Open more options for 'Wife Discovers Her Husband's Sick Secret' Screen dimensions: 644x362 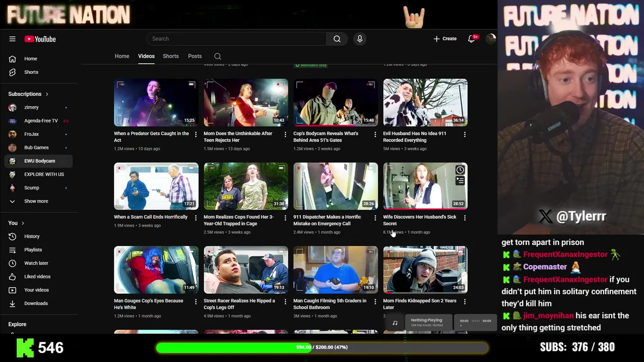(x=464, y=218)
